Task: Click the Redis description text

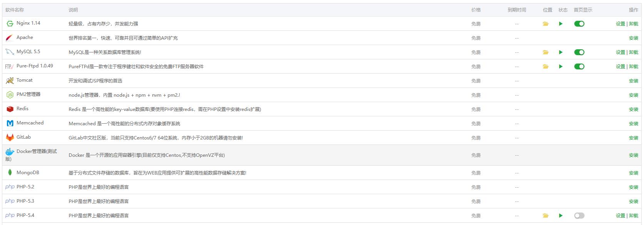Action: [x=165, y=109]
